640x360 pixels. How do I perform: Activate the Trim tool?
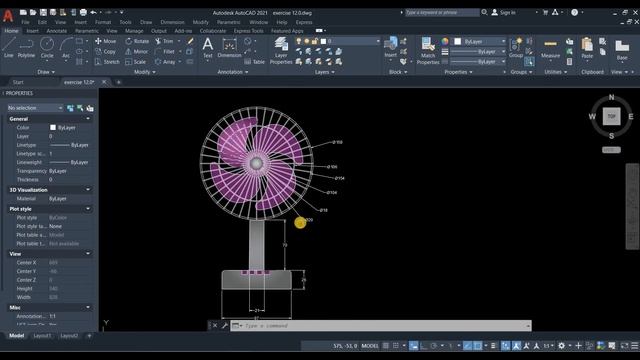pos(164,41)
